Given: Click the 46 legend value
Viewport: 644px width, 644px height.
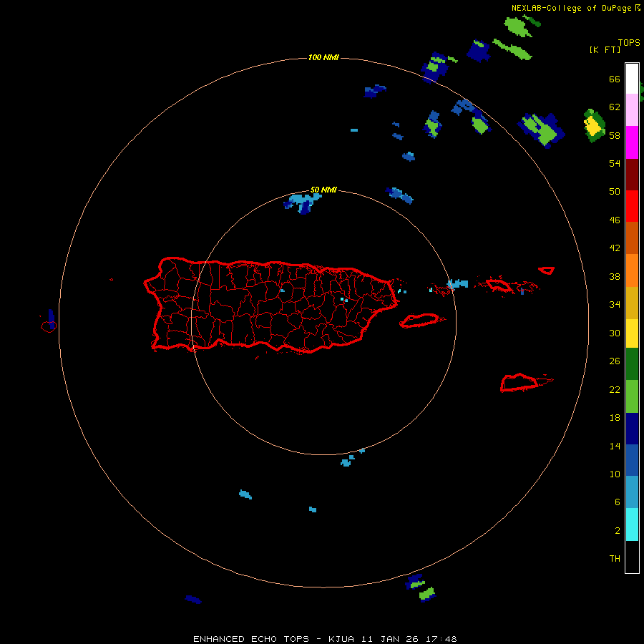Looking at the screenshot, I should coord(615,220).
